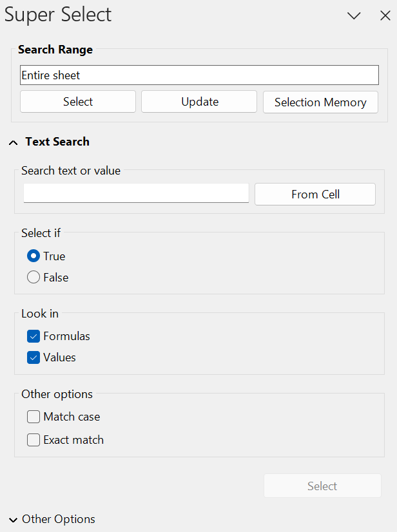Viewport: 397px width, 532px height.
Task: Focus the Search text or value box
Action: point(136,193)
